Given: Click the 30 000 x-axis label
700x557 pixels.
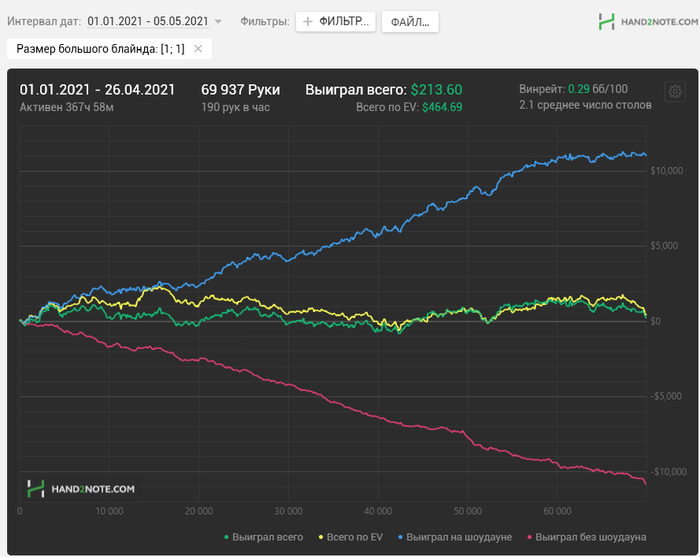Looking at the screenshot, I should [288, 511].
